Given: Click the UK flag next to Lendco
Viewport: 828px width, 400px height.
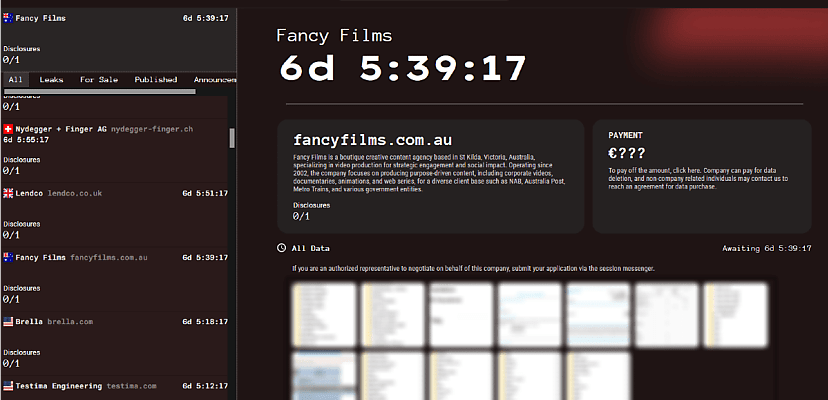Looking at the screenshot, I should (x=8, y=193).
